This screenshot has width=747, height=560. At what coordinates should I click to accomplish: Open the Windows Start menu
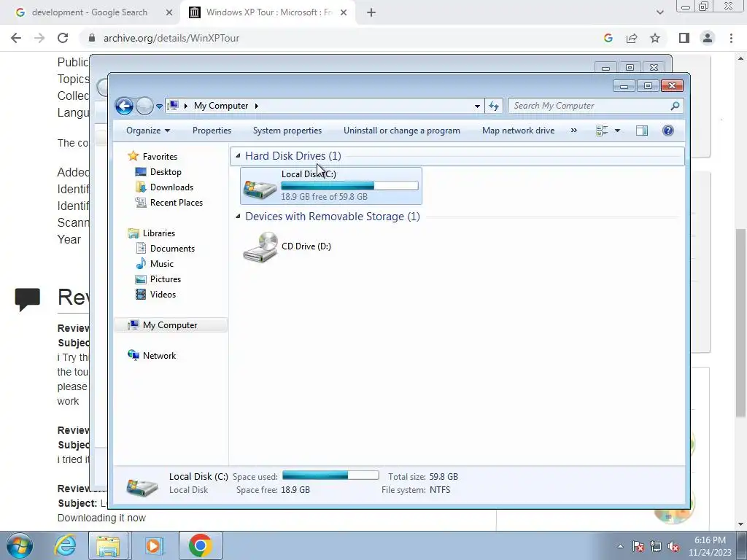(x=20, y=545)
